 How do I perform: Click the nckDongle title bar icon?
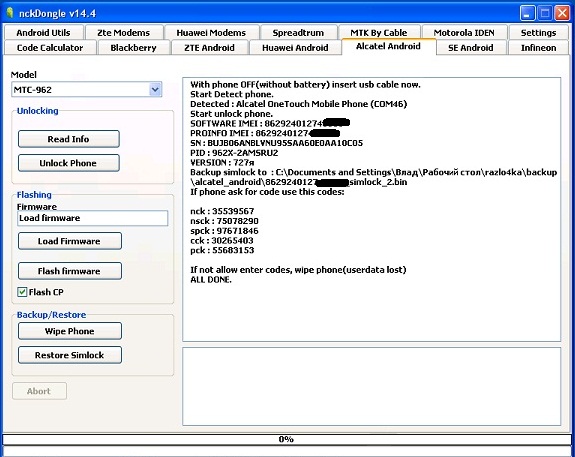pyautogui.click(x=10, y=13)
